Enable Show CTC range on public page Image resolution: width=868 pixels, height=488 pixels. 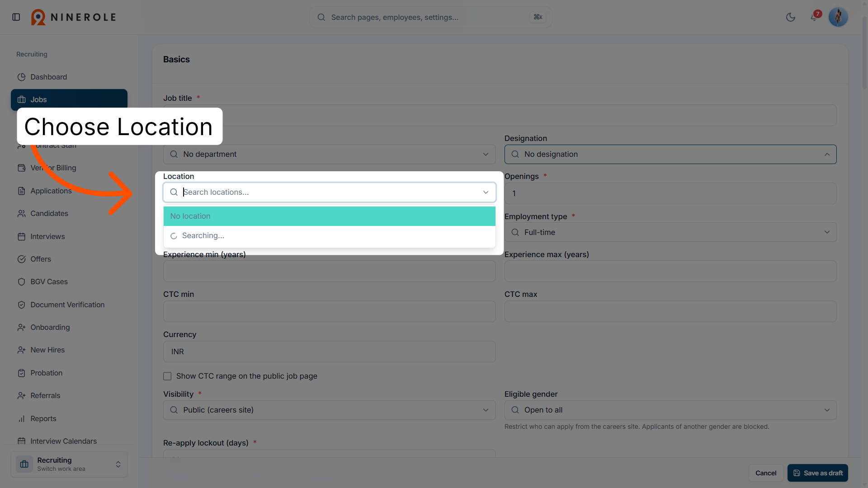pyautogui.click(x=167, y=376)
